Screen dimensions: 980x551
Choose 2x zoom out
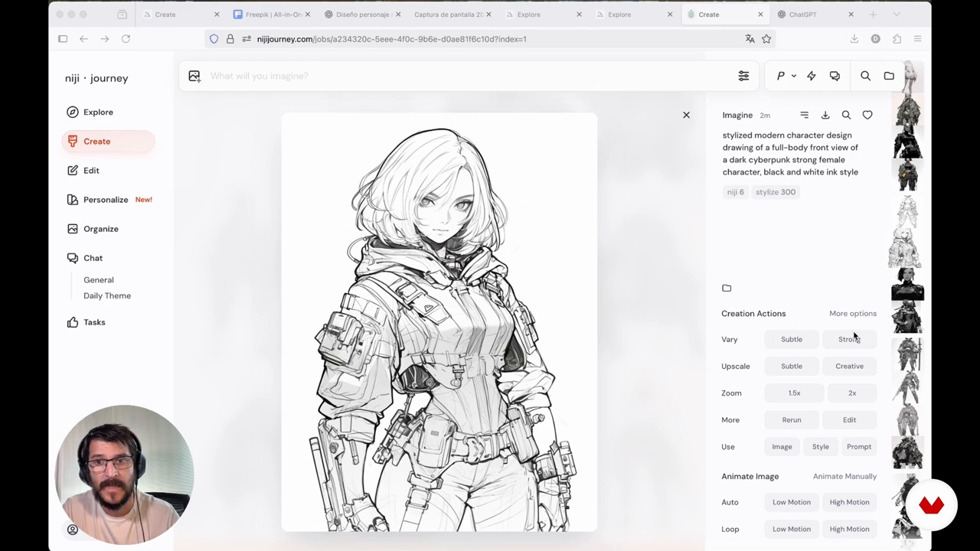(852, 393)
